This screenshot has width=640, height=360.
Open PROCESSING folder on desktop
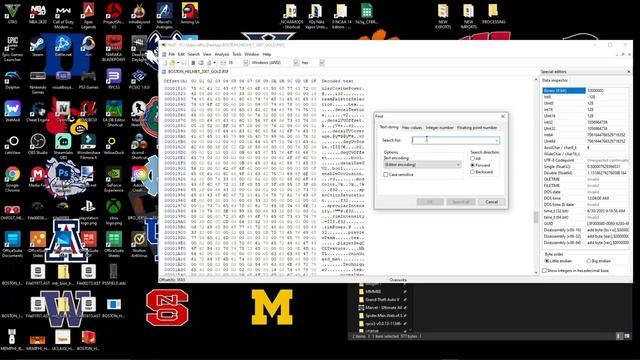(493, 14)
